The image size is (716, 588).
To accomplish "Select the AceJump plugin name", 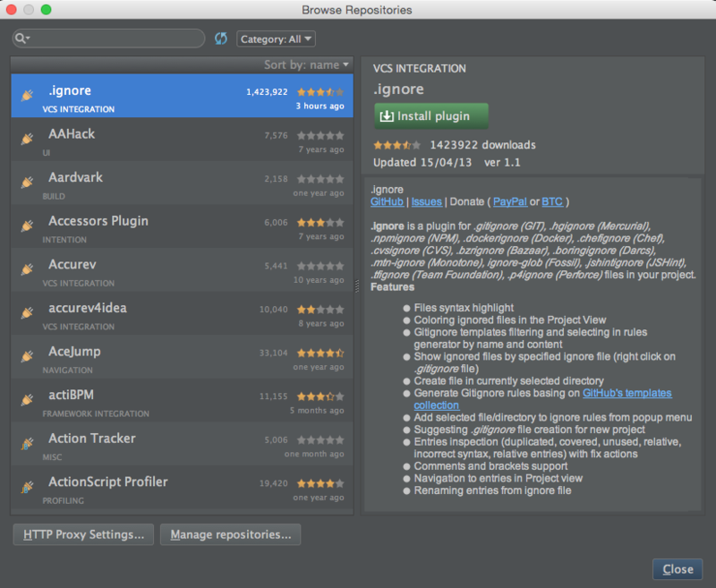I will pos(74,352).
